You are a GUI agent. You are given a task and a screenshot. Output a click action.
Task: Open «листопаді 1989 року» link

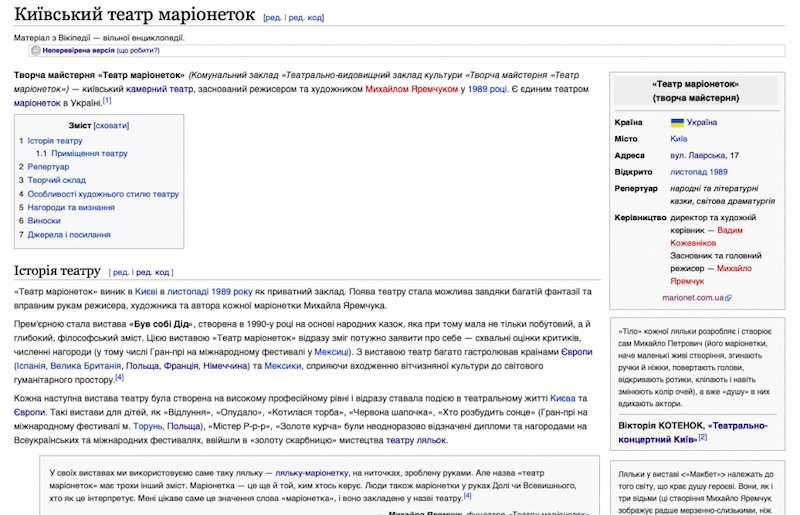point(210,292)
